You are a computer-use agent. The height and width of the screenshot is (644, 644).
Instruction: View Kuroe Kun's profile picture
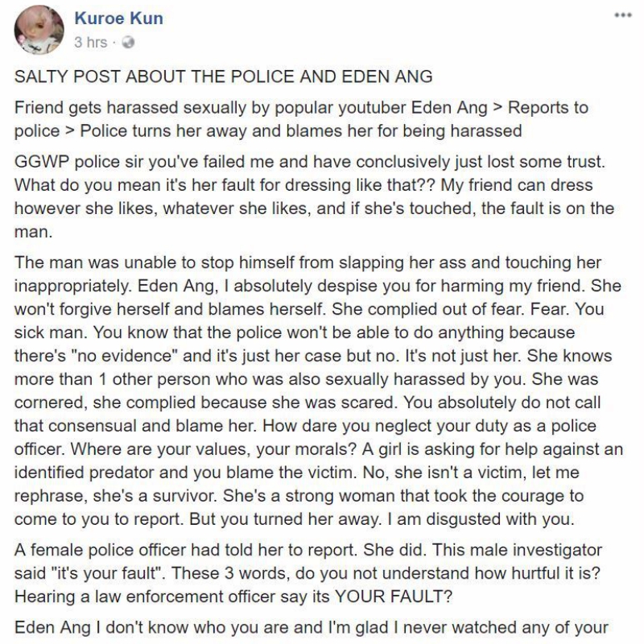[34, 26]
